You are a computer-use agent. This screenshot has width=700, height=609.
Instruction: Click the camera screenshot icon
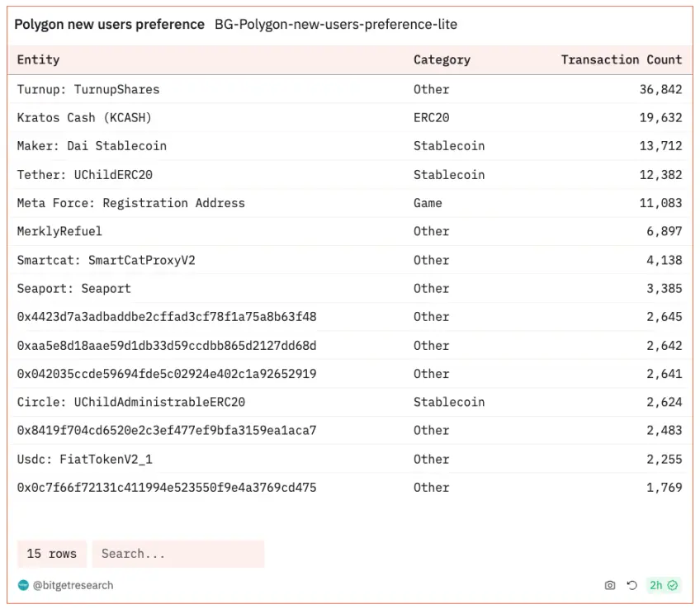(x=610, y=585)
